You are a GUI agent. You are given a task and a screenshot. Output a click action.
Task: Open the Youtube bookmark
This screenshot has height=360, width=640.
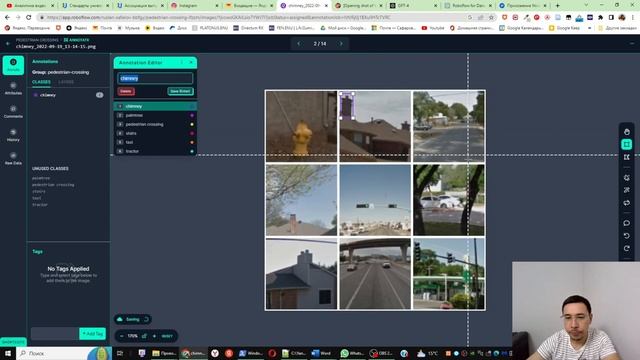pos(433,28)
